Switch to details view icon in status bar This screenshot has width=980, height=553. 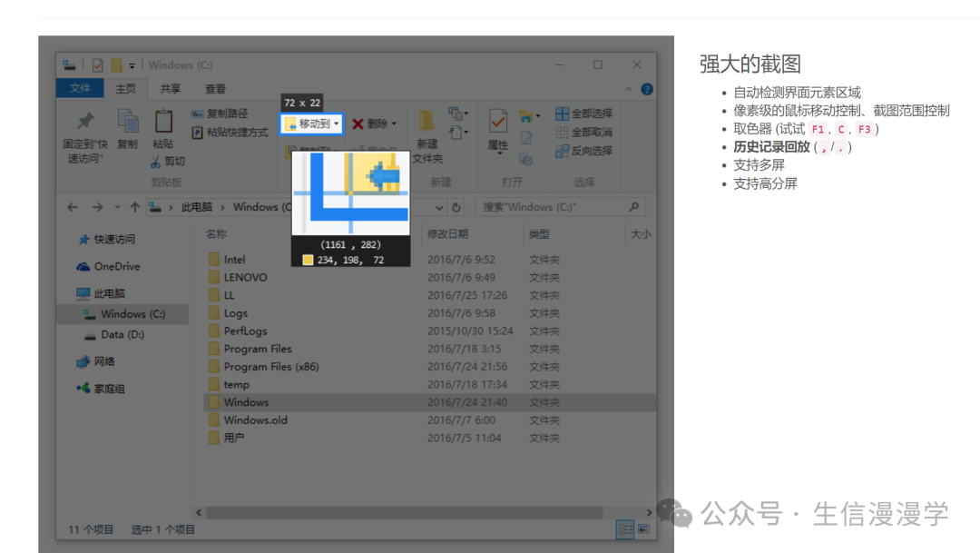click(625, 529)
